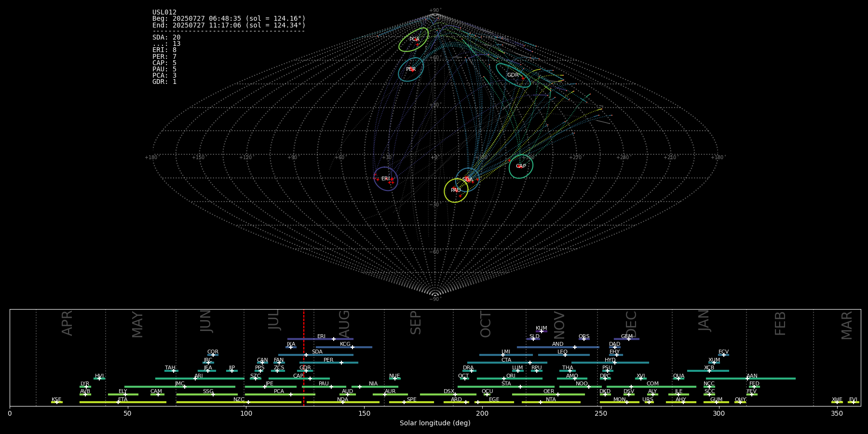Select the ARI shower label in timeline
Viewport: 868px width, 434px height.
(199, 376)
